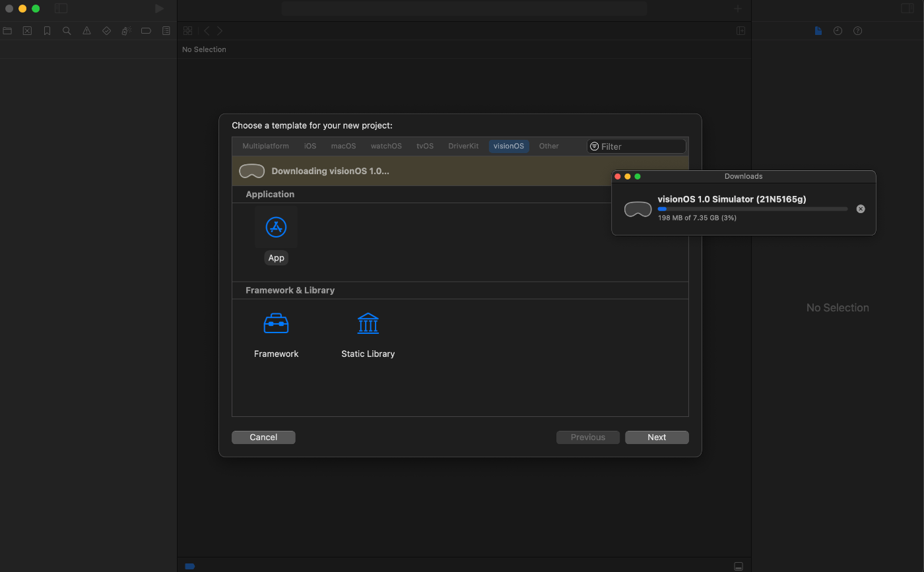The image size is (924, 572).
Task: Switch to the watchOS tab
Action: 386,146
